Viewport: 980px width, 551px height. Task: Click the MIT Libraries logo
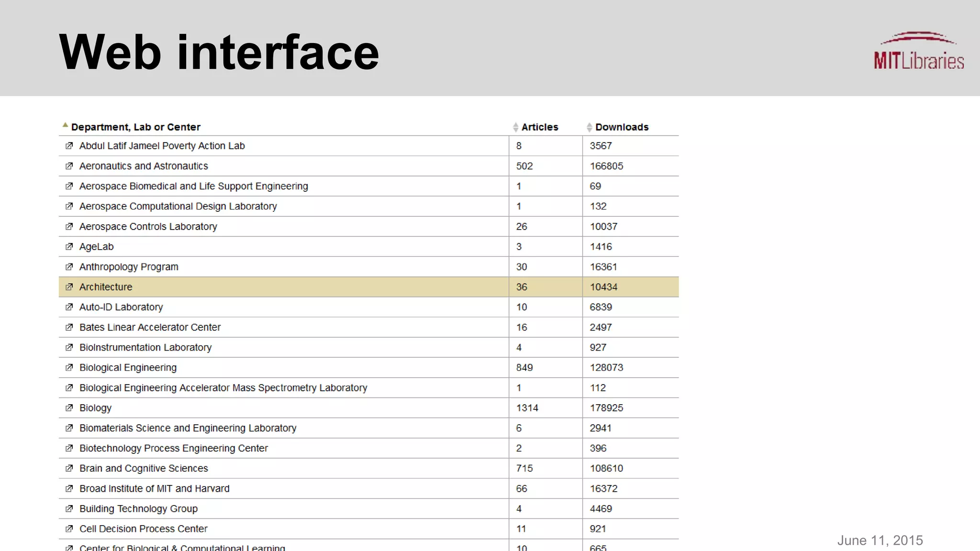click(x=919, y=51)
